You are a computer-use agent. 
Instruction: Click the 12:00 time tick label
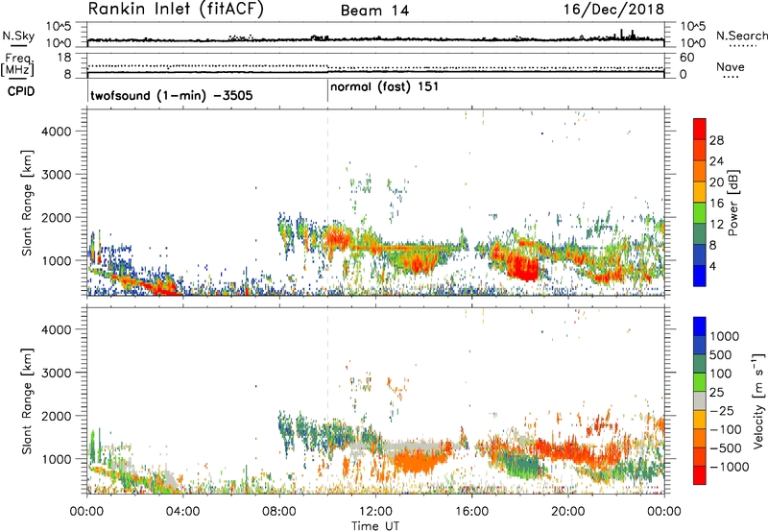[375, 512]
